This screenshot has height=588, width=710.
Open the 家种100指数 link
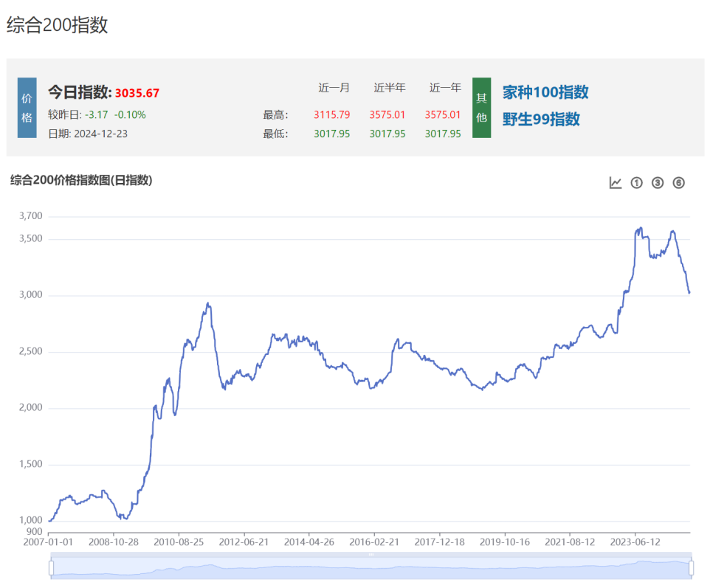(545, 92)
